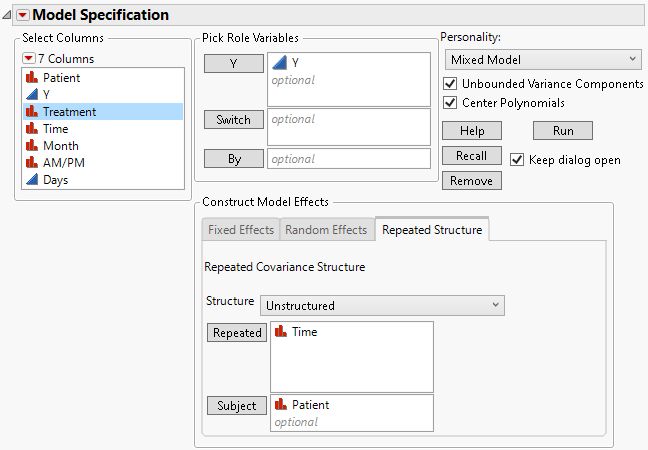Switch to the Random Effects tab
The width and height of the screenshot is (648, 450).
tap(326, 230)
